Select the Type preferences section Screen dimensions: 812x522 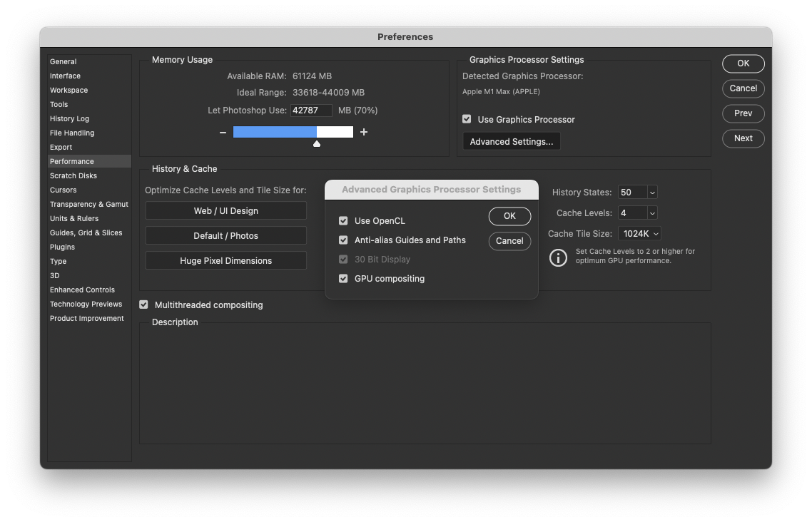[x=58, y=261]
